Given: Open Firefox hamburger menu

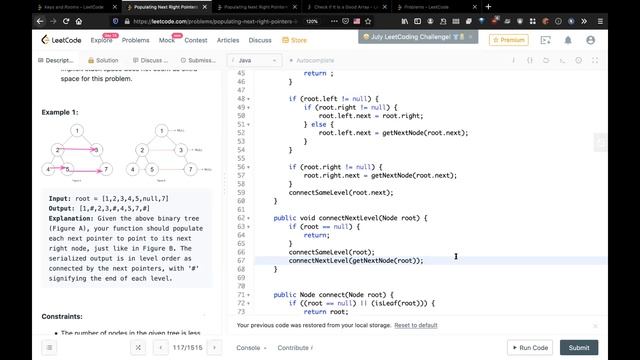Looking at the screenshot, I should tap(600, 21).
